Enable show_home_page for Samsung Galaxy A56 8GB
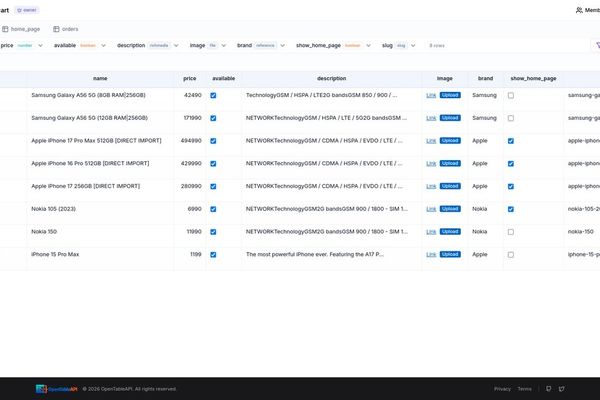This screenshot has width=600, height=400. (x=511, y=95)
